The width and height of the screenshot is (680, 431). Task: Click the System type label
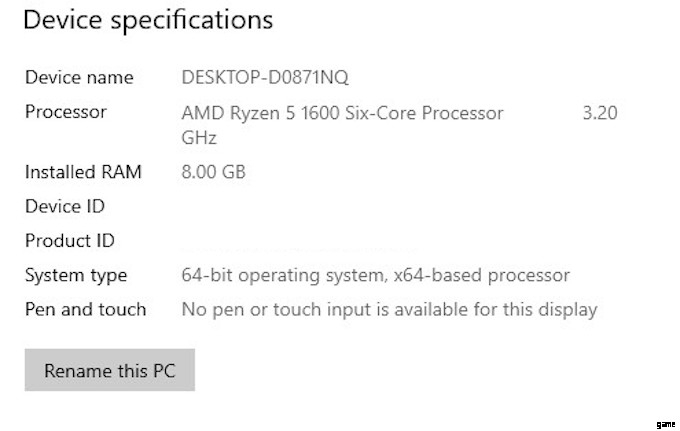pyautogui.click(x=76, y=275)
